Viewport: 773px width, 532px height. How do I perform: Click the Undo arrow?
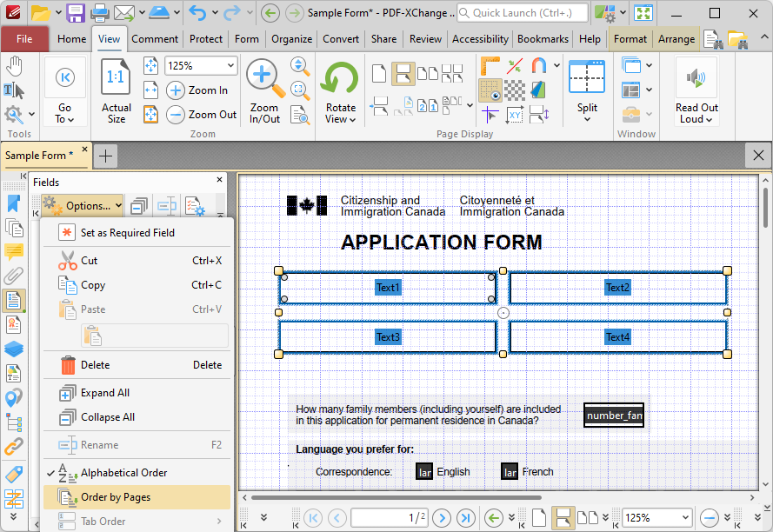click(x=197, y=13)
